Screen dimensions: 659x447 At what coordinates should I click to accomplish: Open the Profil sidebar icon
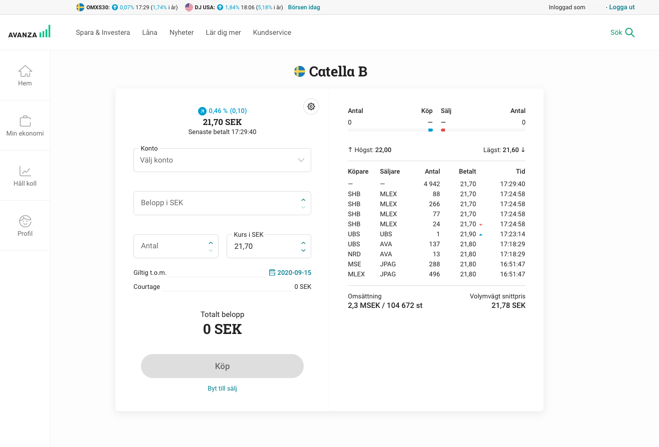point(25,226)
